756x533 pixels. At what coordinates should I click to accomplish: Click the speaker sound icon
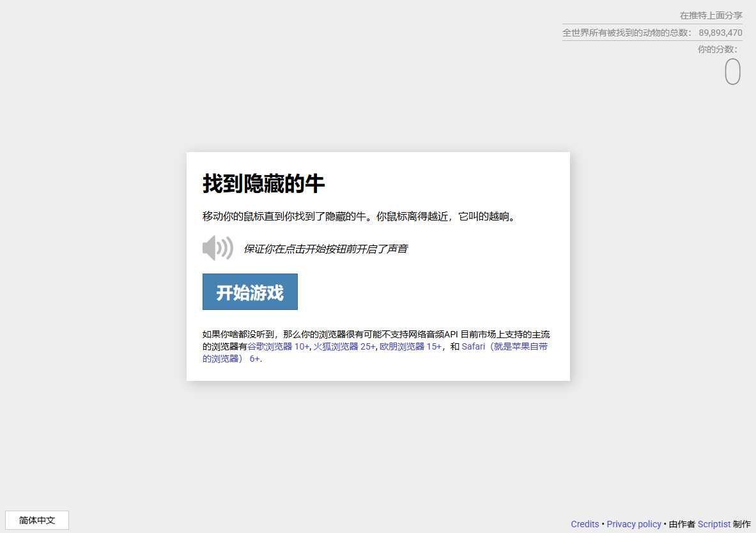(x=217, y=248)
